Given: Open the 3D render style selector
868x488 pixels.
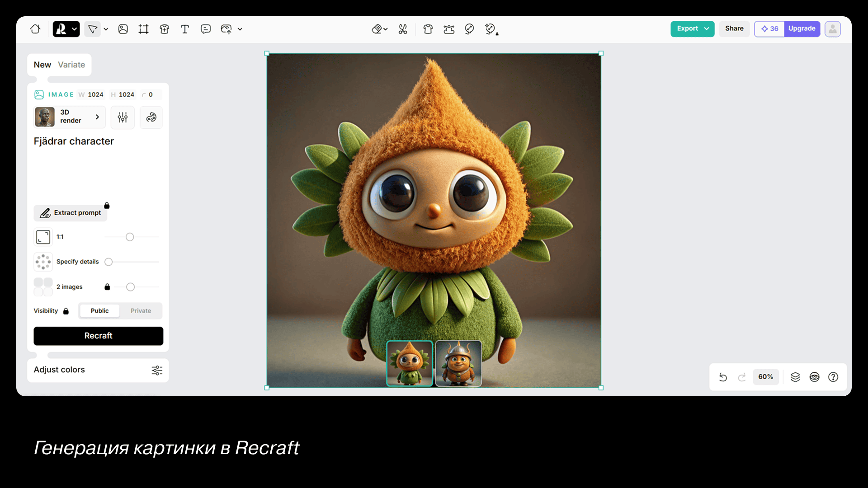Looking at the screenshot, I should click(70, 117).
